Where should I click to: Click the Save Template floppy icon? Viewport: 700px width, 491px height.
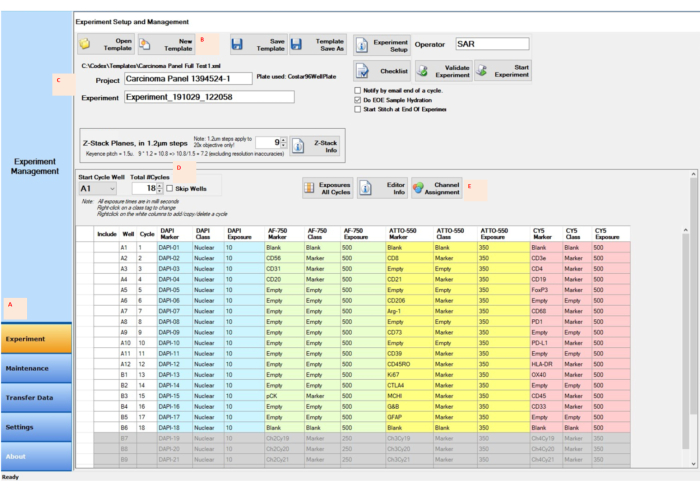(x=237, y=44)
